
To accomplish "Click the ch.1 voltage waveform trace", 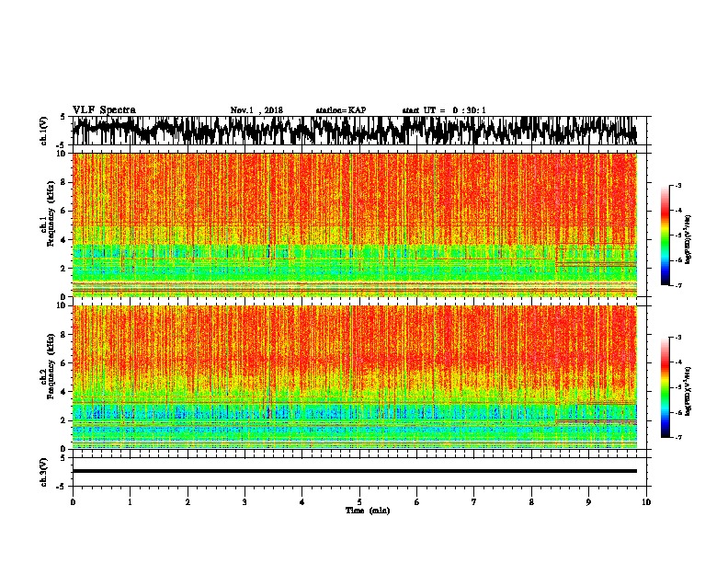I will click(x=355, y=131).
